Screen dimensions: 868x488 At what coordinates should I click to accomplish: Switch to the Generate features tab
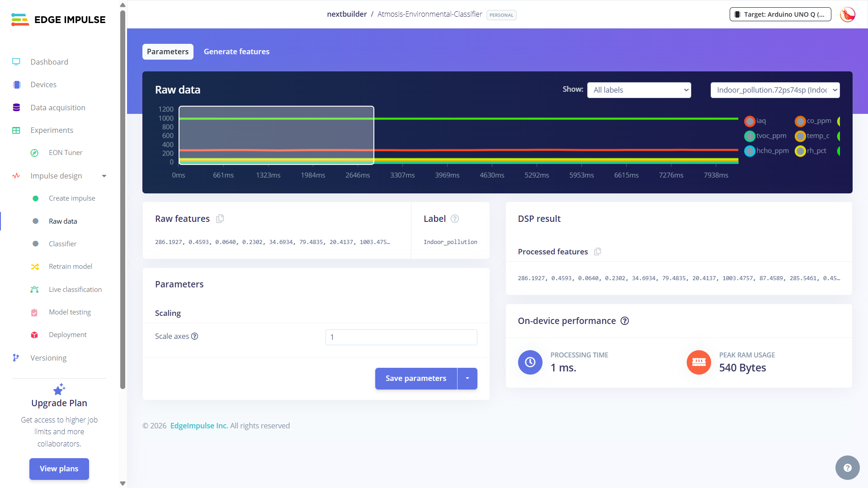pos(236,52)
